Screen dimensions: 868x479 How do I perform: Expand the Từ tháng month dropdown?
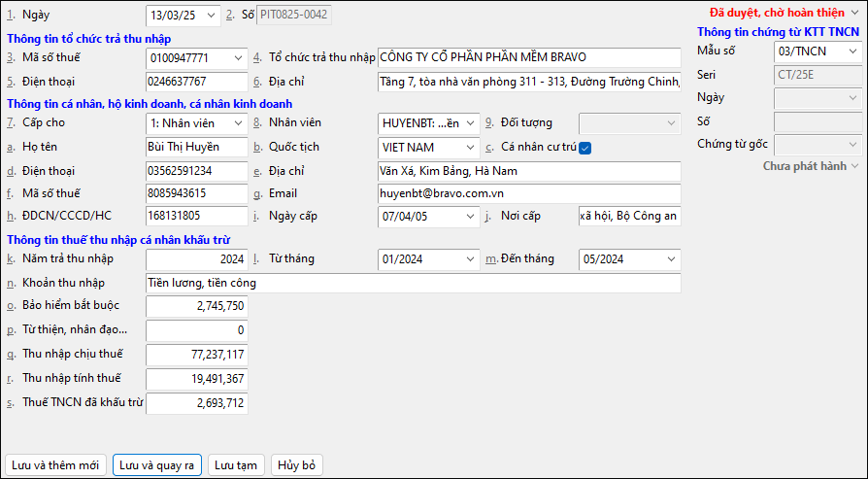(x=471, y=259)
